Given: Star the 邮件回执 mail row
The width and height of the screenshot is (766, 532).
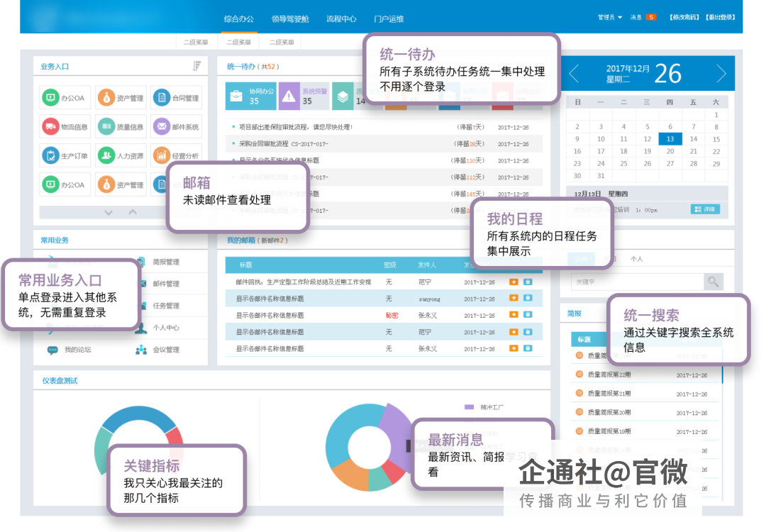Looking at the screenshot, I should 514,282.
